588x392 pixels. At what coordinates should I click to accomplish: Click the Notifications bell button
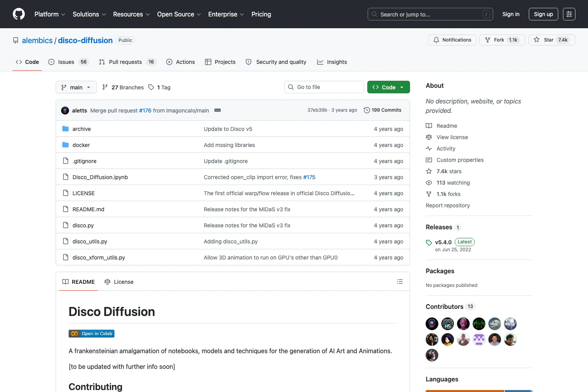click(452, 40)
